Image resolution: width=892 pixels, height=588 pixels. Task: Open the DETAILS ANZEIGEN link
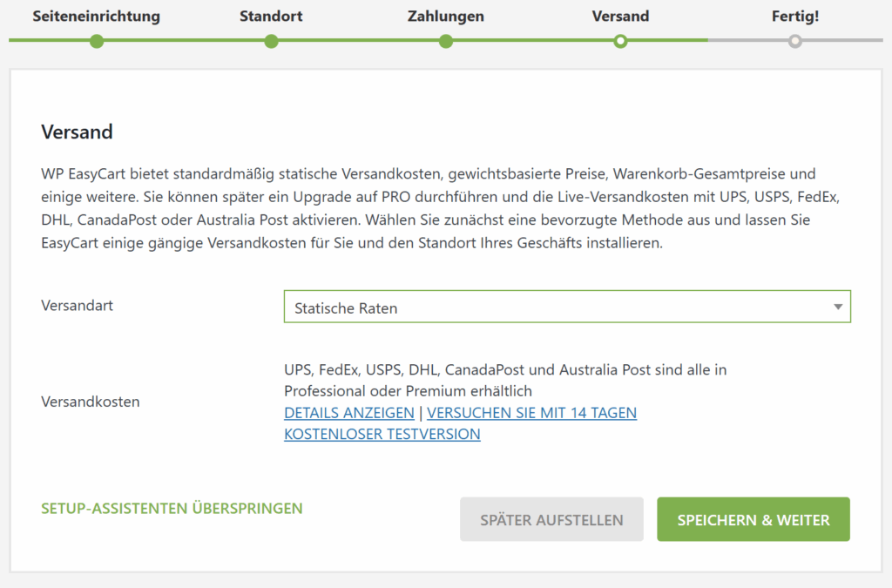[349, 413]
